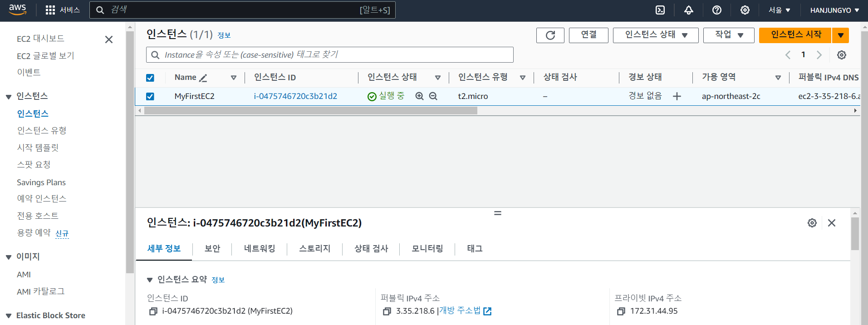This screenshot has width=868, height=325.
Task: Open table preferences gear icon
Action: [x=842, y=55]
